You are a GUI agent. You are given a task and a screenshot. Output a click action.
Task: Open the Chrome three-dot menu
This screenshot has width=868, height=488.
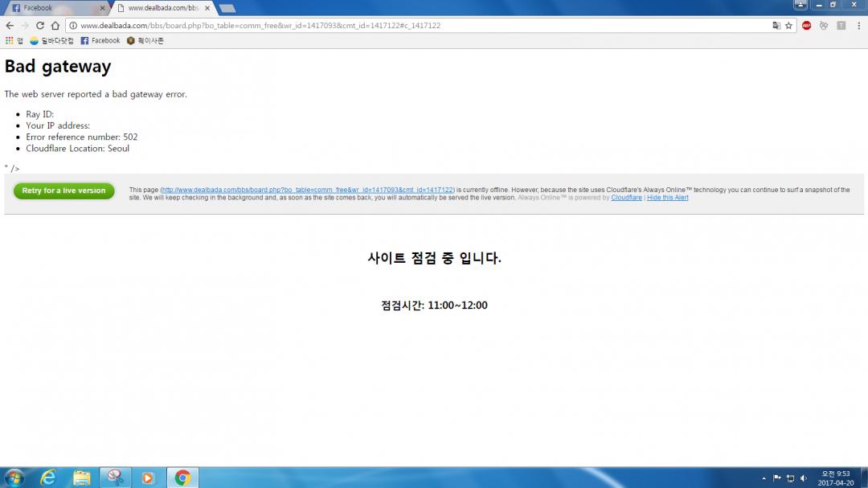[x=858, y=26]
